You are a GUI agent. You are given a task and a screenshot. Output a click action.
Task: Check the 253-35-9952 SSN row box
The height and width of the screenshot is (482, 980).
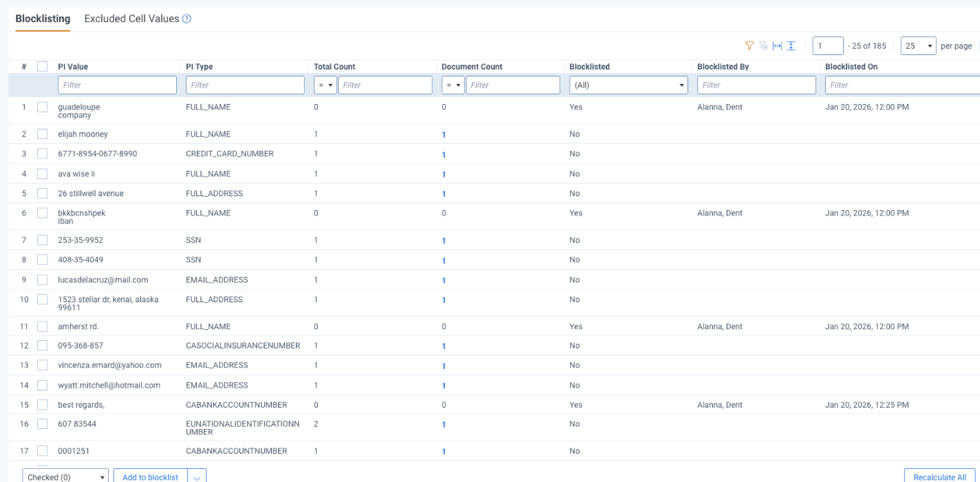(43, 240)
